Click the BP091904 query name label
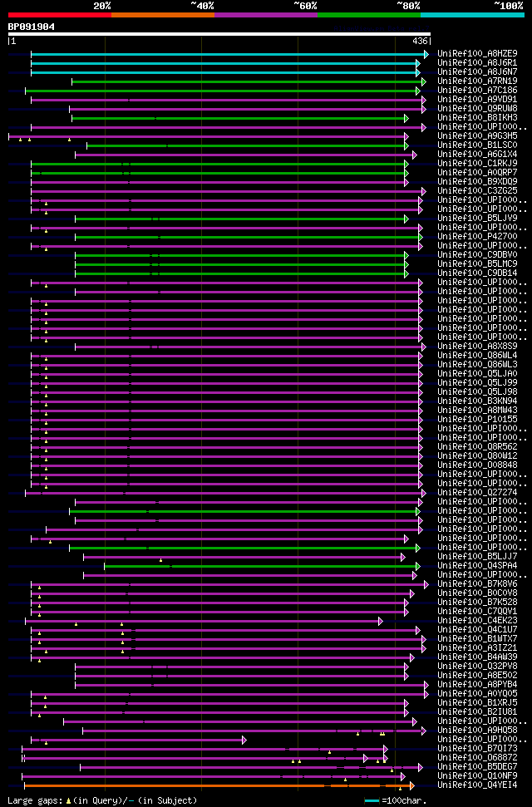 (32, 27)
